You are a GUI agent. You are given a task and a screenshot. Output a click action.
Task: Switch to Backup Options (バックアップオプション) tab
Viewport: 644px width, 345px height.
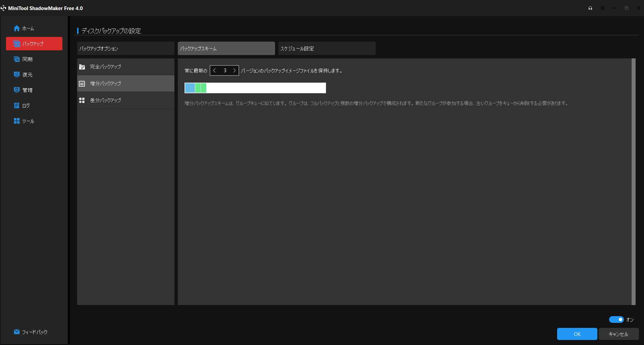[x=125, y=49]
